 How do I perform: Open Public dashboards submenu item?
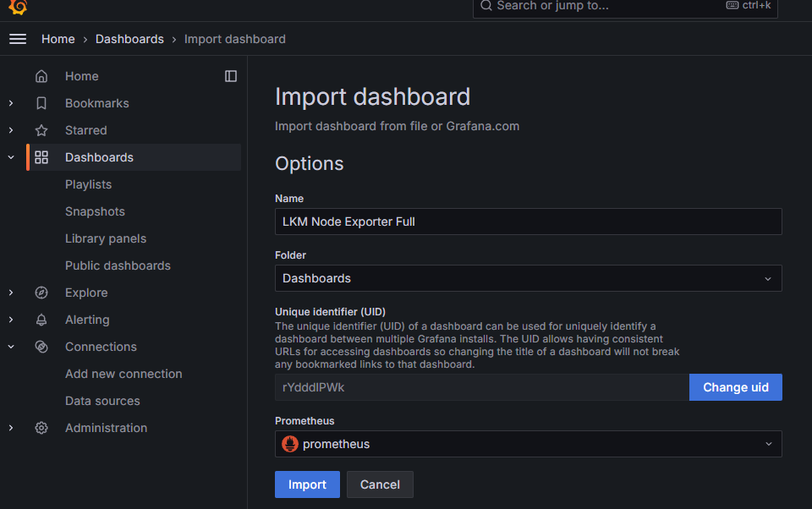pyautogui.click(x=118, y=265)
